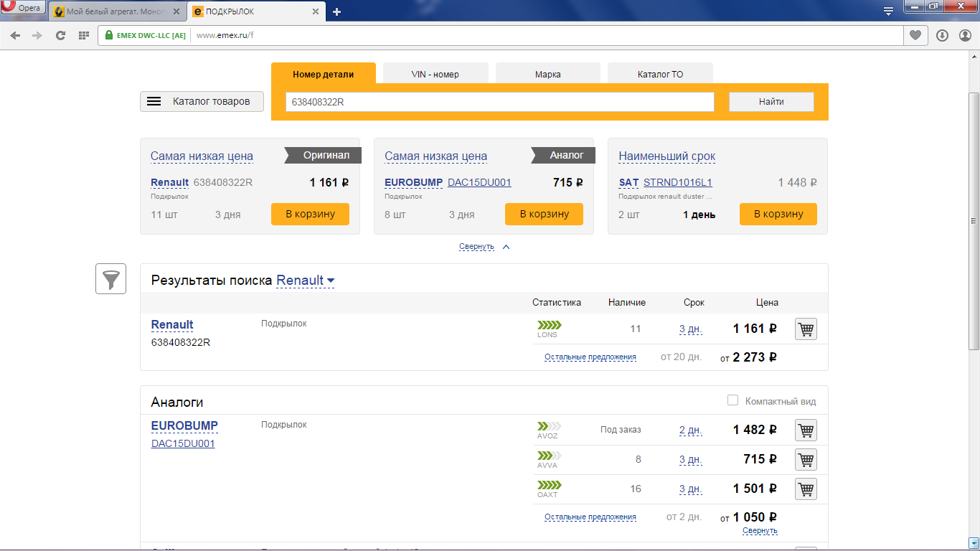
Task: Open the Speed Dial grid
Action: (83, 35)
